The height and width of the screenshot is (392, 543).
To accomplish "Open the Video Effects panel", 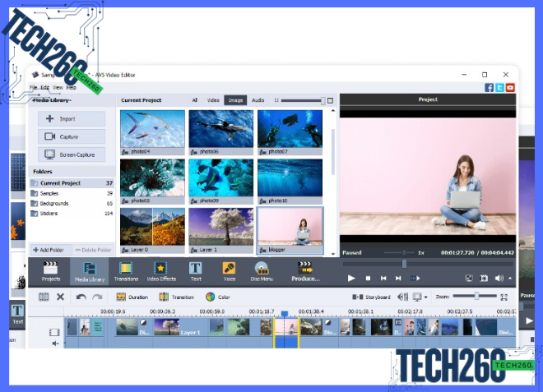I will click(x=161, y=270).
